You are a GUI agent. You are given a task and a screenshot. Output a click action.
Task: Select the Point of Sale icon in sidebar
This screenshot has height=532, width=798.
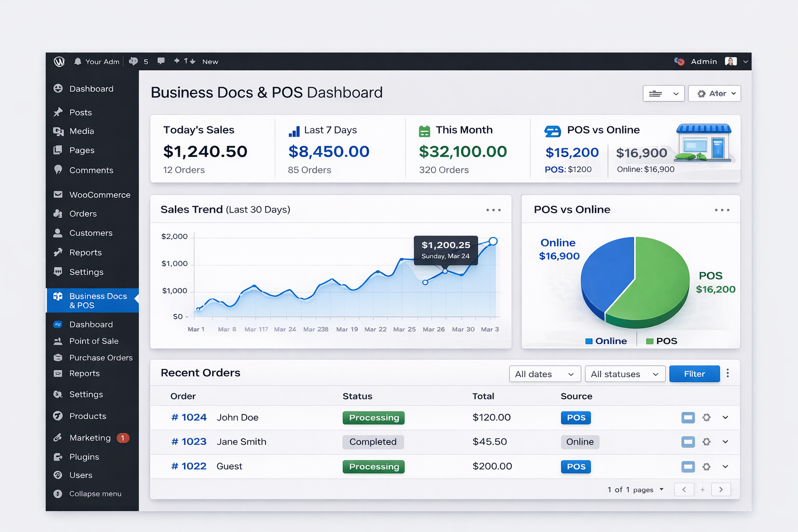58,341
